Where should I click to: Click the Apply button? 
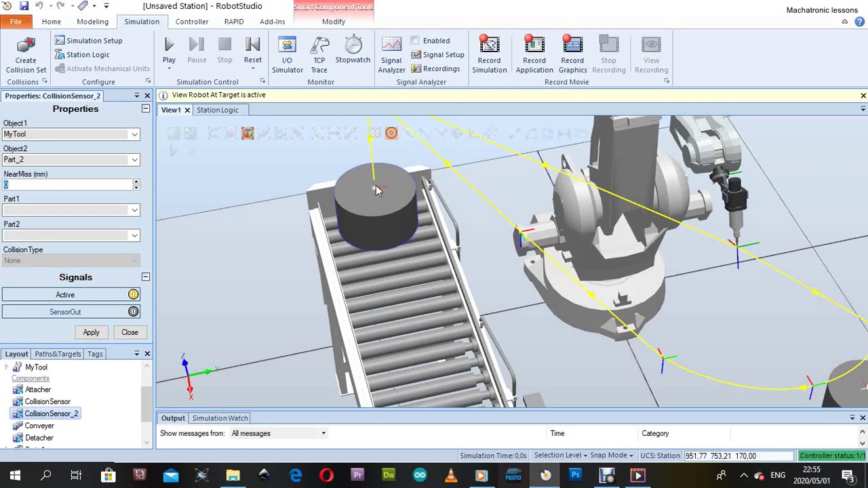[x=91, y=332]
